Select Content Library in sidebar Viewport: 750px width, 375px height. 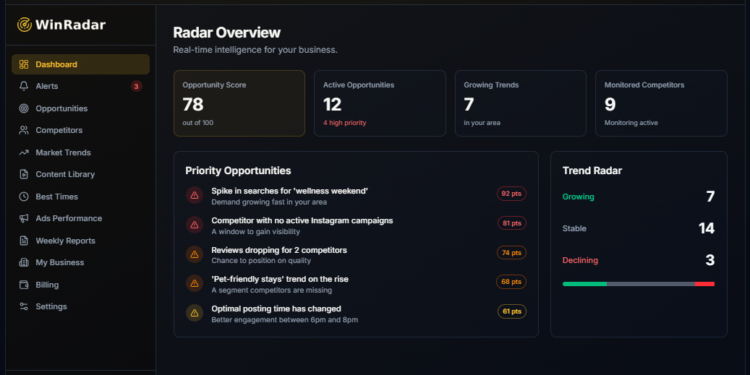tap(80, 174)
